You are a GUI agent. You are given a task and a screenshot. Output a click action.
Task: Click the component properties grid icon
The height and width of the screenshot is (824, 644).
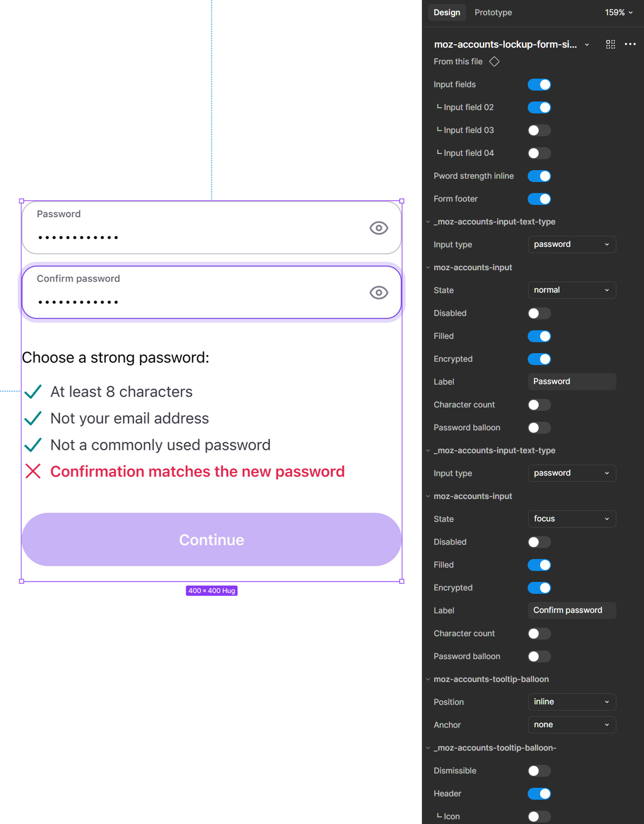611,44
